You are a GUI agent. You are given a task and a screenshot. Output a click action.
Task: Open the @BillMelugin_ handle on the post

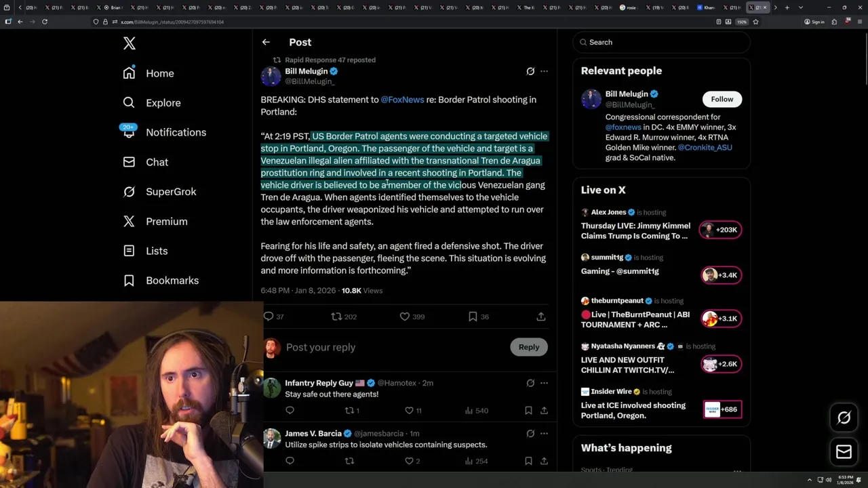[309, 81]
